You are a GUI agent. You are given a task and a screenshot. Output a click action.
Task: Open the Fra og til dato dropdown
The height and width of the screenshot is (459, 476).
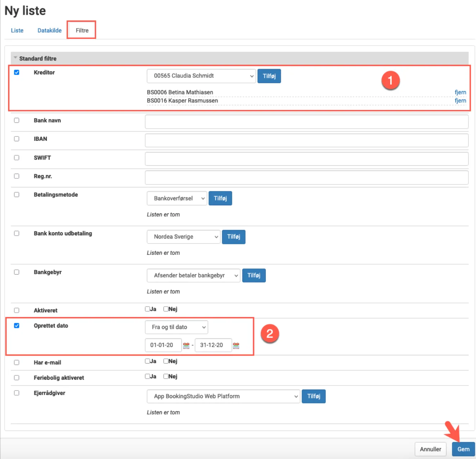pyautogui.click(x=176, y=327)
